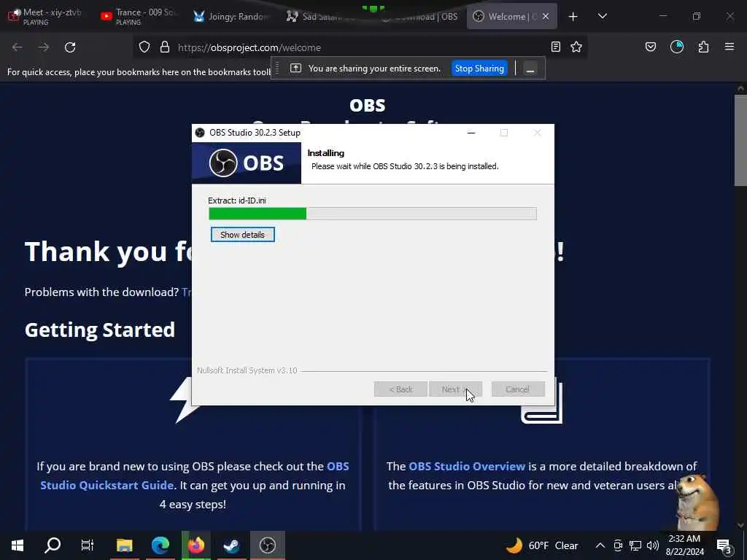This screenshot has height=560, width=747.
Task: Click the tracking protection shield icon
Action: pyautogui.click(x=144, y=47)
